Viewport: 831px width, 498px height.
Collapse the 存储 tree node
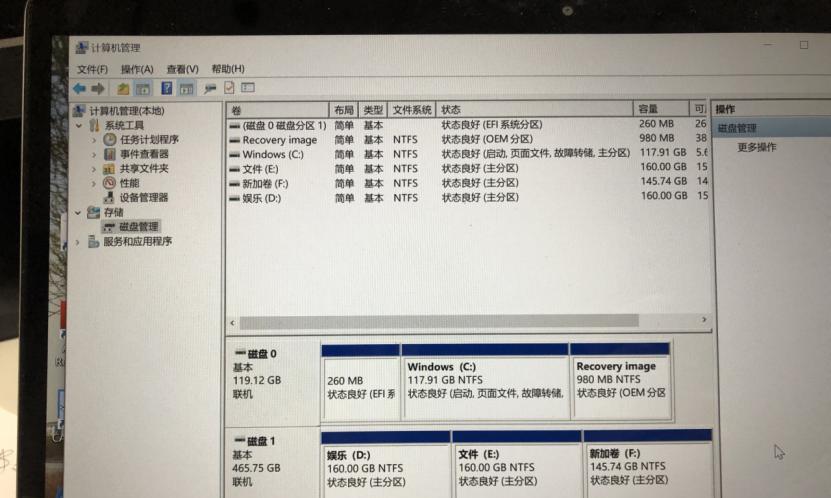[x=78, y=213]
